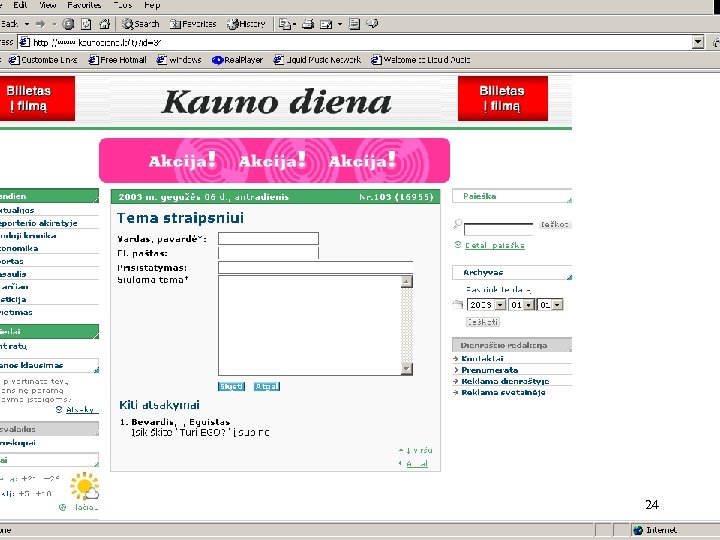Click inside the Siūloma tema text area
720x540 pixels.
(x=310, y=325)
